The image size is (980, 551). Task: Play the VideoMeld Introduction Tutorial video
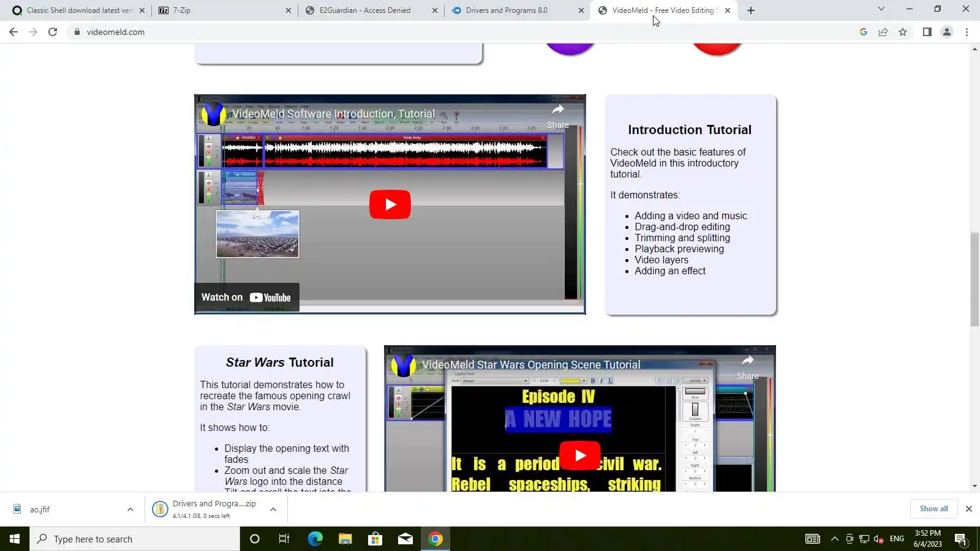point(390,204)
